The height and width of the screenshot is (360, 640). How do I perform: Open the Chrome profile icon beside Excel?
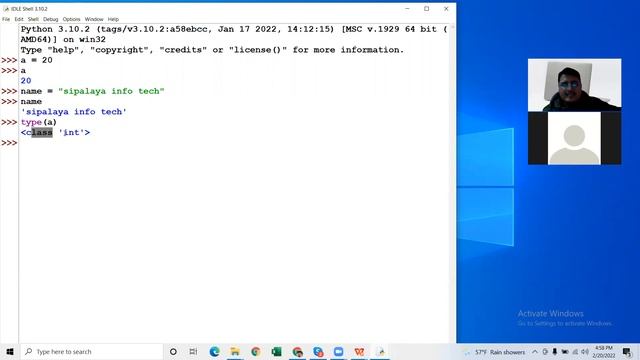tap(298, 351)
